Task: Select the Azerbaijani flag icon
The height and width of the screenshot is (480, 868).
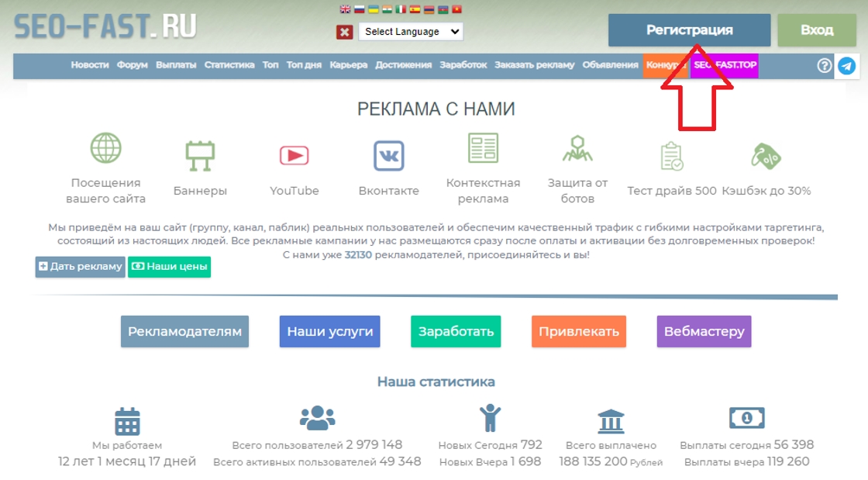Action: tap(443, 9)
